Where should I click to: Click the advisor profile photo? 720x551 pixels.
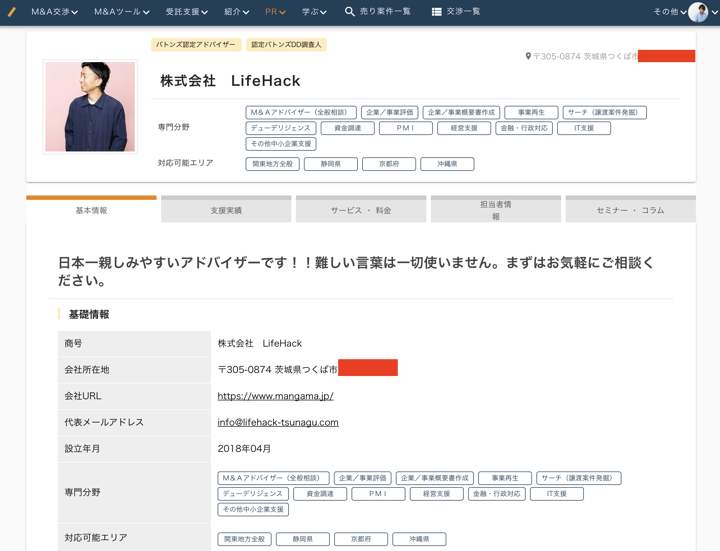[x=90, y=107]
